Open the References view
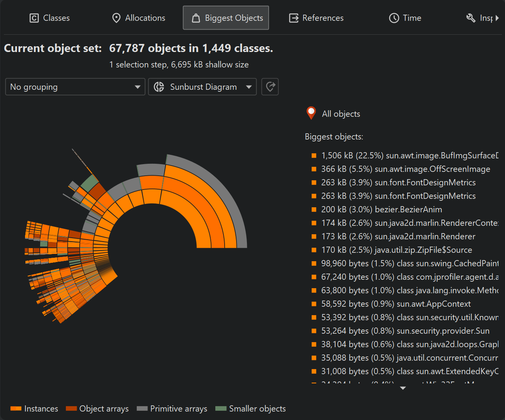This screenshot has width=505, height=420. click(x=316, y=18)
